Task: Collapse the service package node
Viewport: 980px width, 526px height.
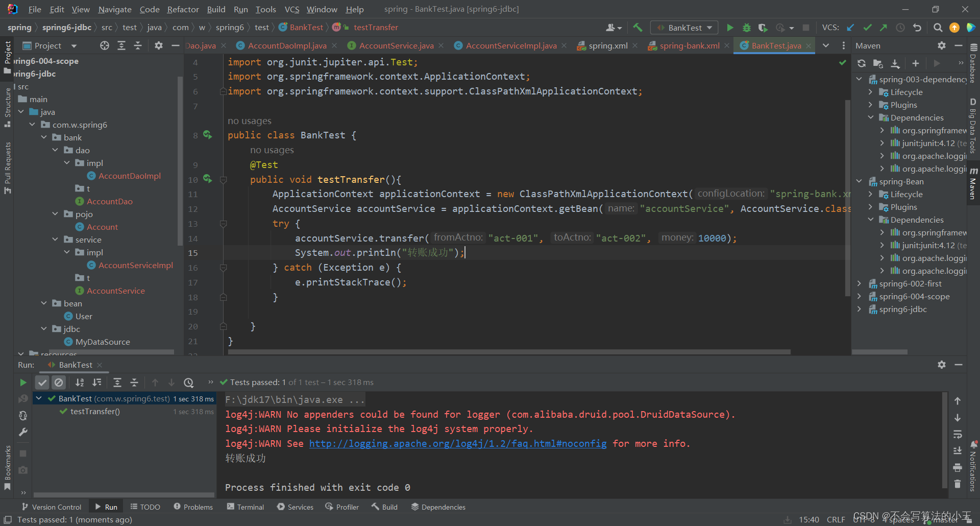Action: coord(55,240)
